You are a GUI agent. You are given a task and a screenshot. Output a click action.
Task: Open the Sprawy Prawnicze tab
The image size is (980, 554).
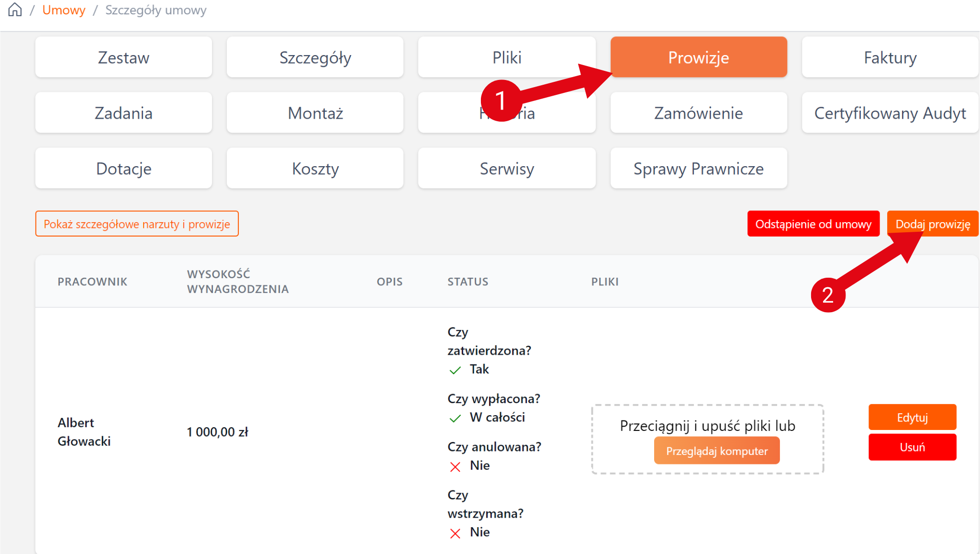698,169
